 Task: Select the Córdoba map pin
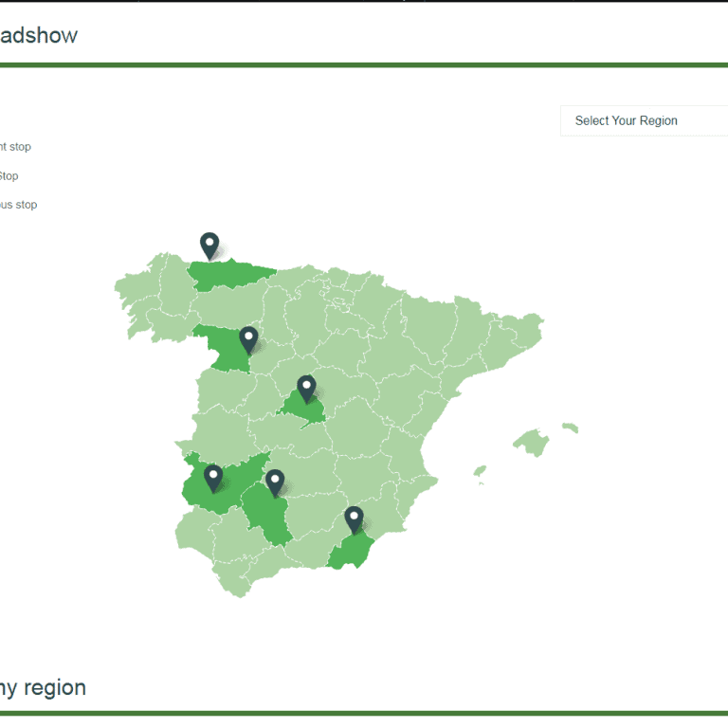click(x=275, y=482)
